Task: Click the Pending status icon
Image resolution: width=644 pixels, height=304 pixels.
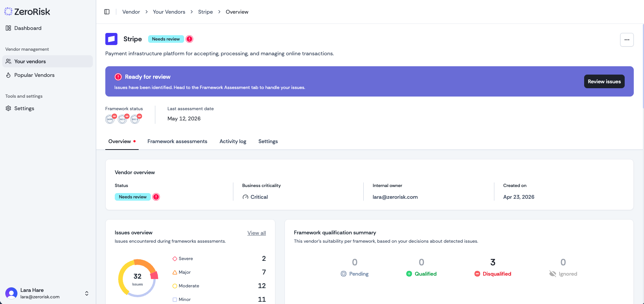Action: 344,274
